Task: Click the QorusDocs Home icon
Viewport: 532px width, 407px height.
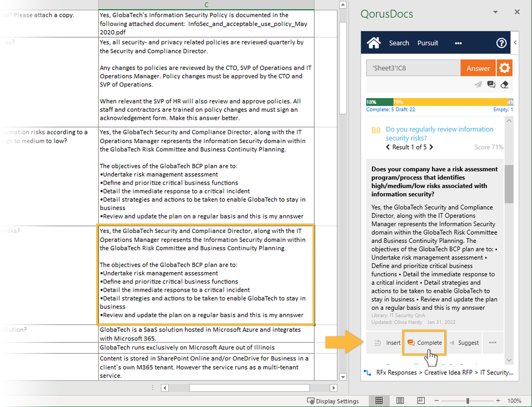Action: 374,43
